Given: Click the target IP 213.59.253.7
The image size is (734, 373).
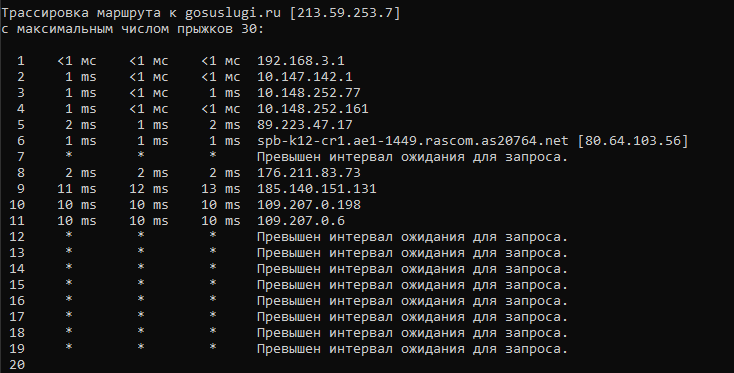Looking at the screenshot, I should point(345,13).
